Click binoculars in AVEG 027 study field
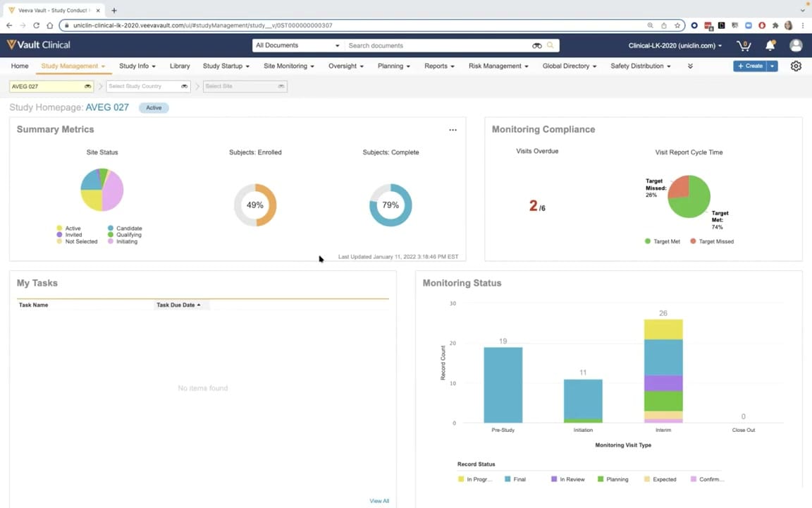The image size is (812, 508). tap(87, 87)
